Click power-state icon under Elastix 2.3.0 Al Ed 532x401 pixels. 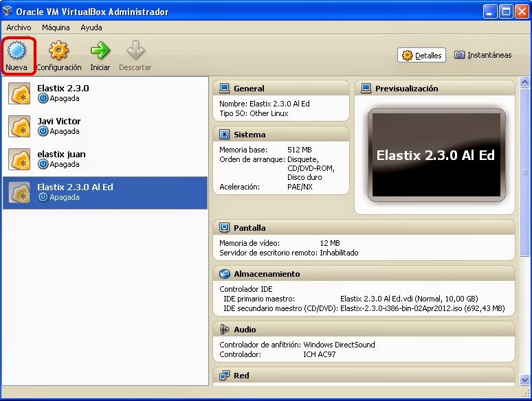click(43, 197)
